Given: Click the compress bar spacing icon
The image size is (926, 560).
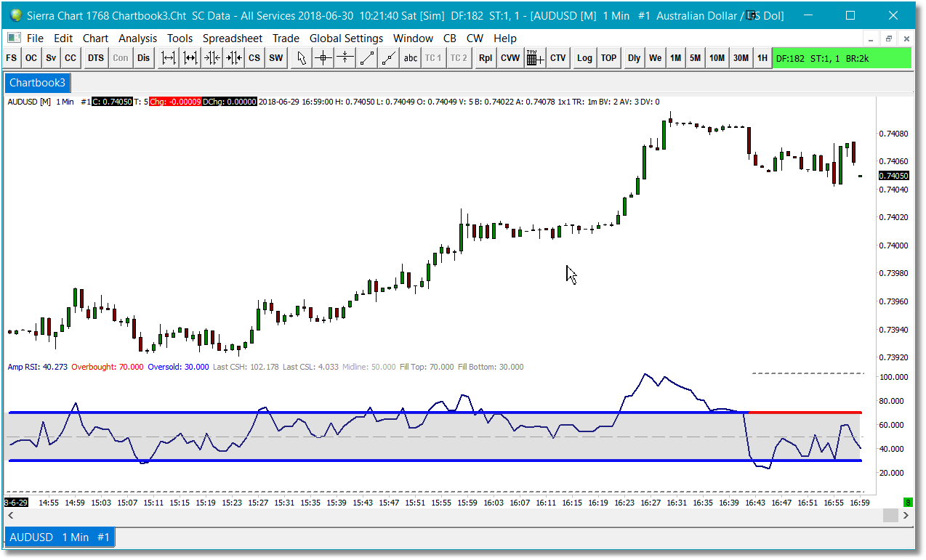Looking at the screenshot, I should (212, 58).
